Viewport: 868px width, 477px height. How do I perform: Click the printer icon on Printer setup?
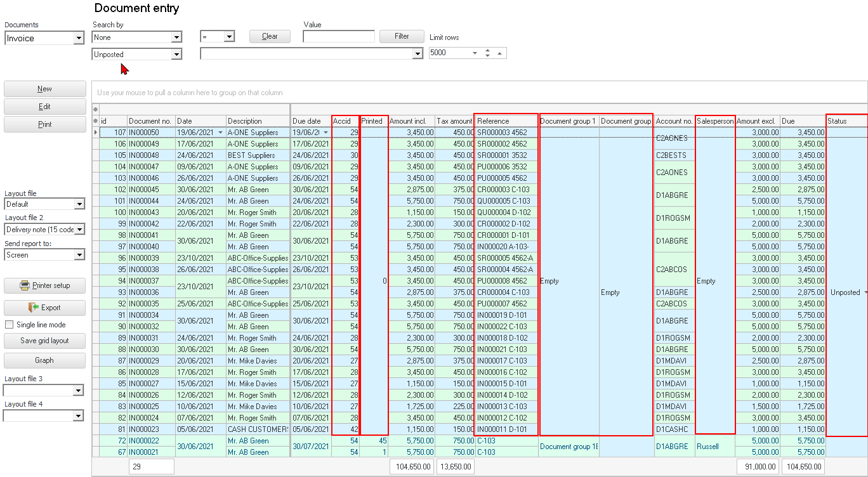(x=25, y=285)
